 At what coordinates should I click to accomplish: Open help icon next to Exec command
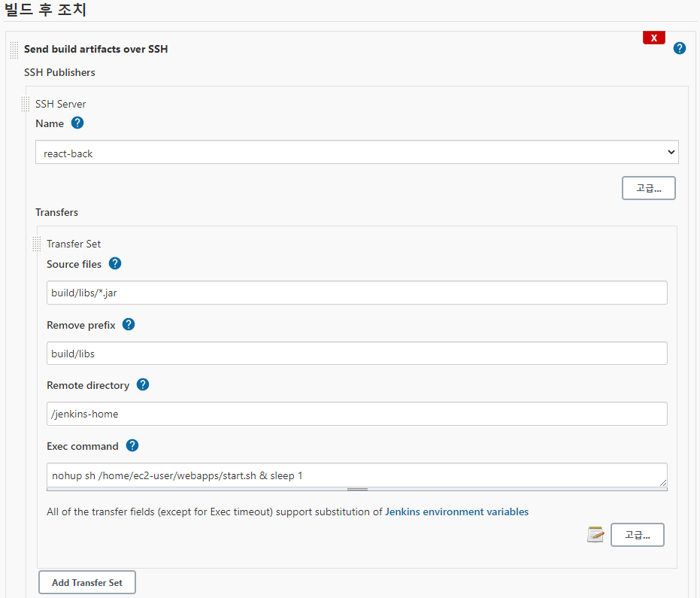(132, 445)
